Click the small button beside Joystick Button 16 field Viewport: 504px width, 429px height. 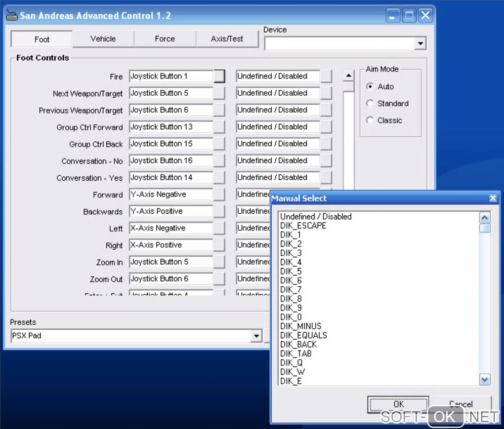(x=219, y=160)
